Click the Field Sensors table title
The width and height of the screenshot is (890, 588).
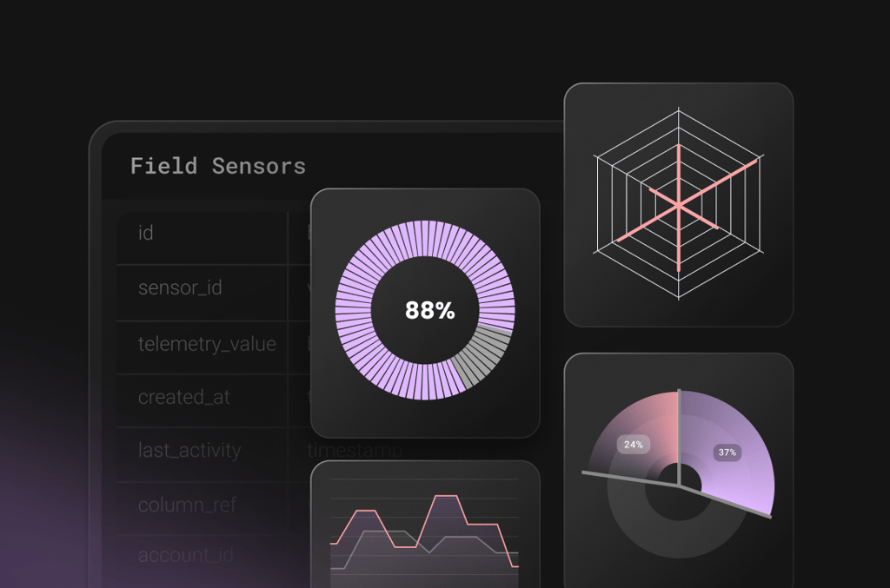pos(217,166)
